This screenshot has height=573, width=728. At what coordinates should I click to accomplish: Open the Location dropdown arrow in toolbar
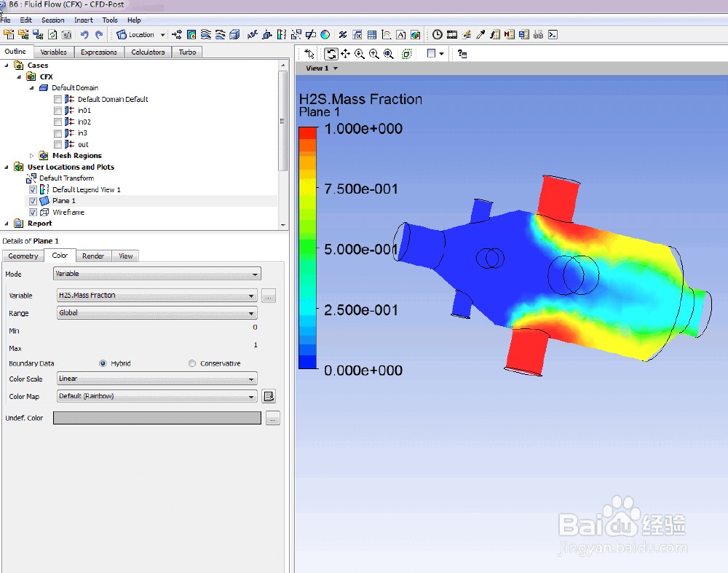(x=162, y=35)
